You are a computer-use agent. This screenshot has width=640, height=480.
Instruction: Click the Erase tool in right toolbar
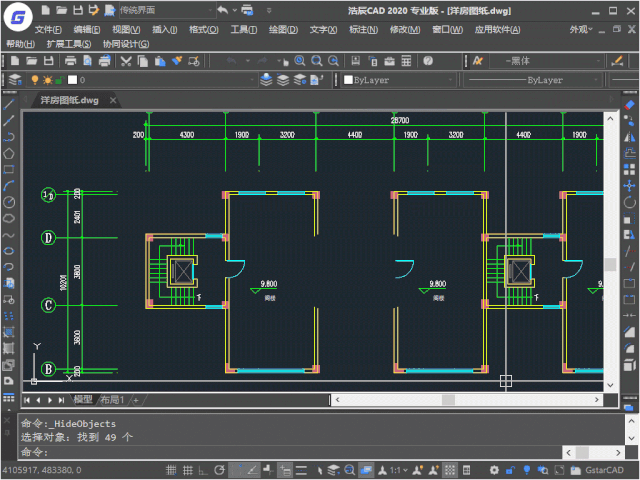coord(629,104)
